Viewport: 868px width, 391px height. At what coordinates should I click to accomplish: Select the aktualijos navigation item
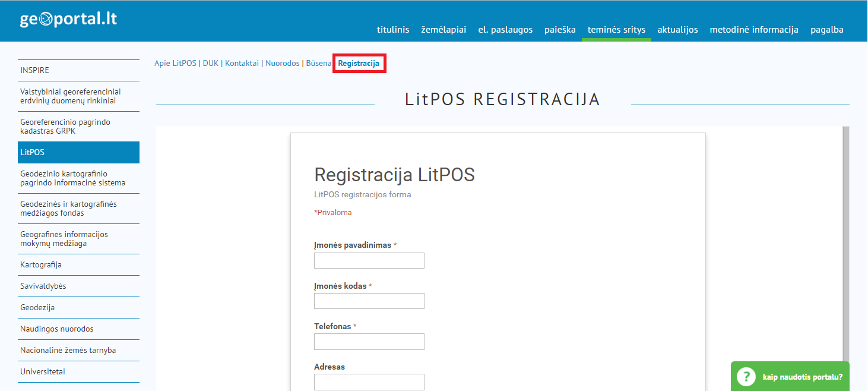677,30
